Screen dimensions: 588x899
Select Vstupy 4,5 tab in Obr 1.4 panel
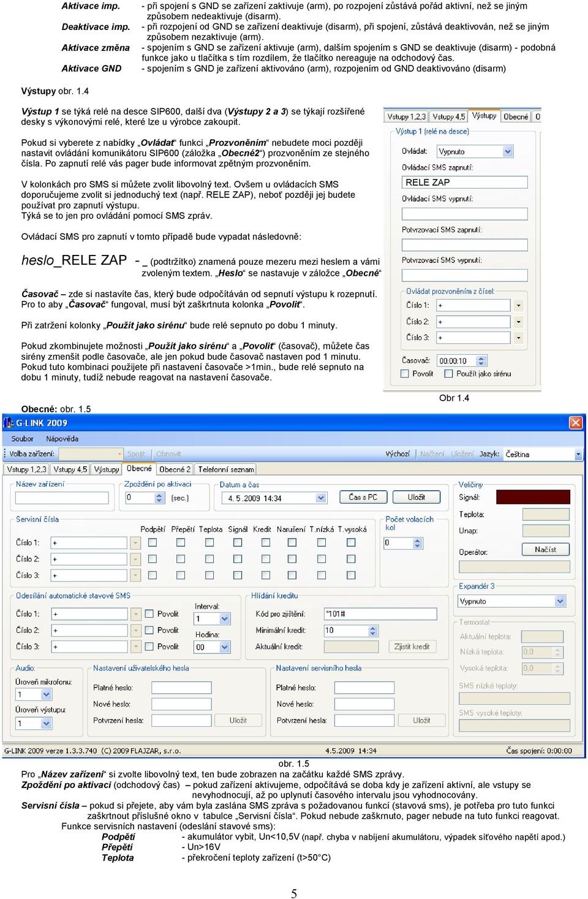pos(448,116)
